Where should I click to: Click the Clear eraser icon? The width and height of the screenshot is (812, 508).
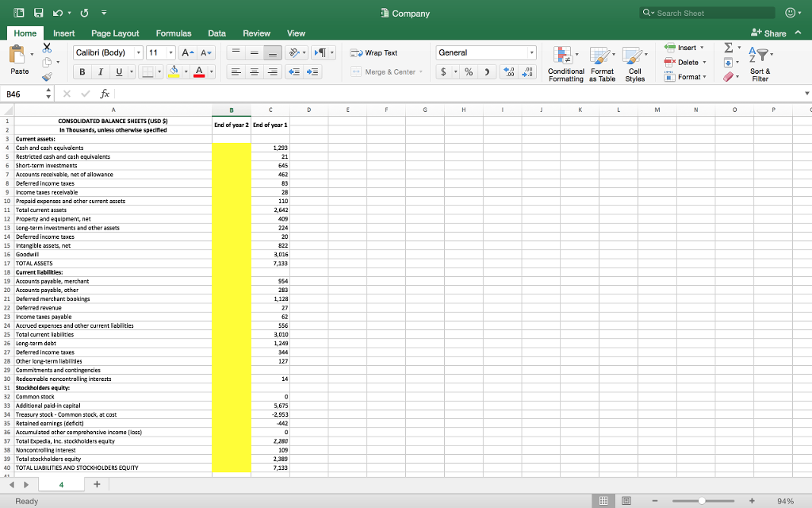728,77
